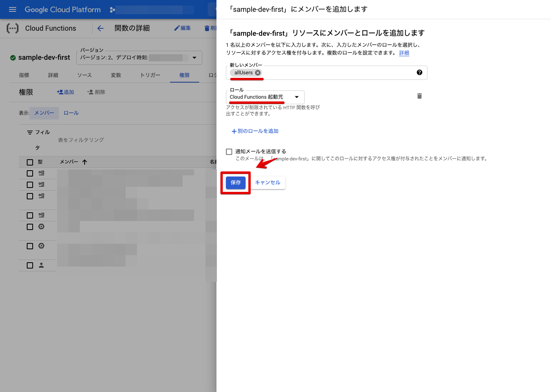Check the second member row checkbox
This screenshot has width=551, height=392.
pyautogui.click(x=30, y=185)
